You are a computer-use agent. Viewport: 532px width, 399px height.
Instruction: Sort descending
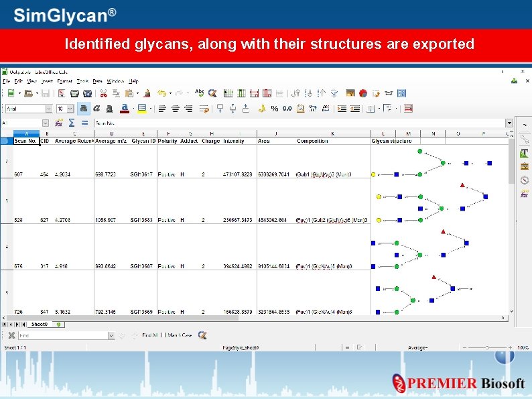pyautogui.click(x=322, y=93)
